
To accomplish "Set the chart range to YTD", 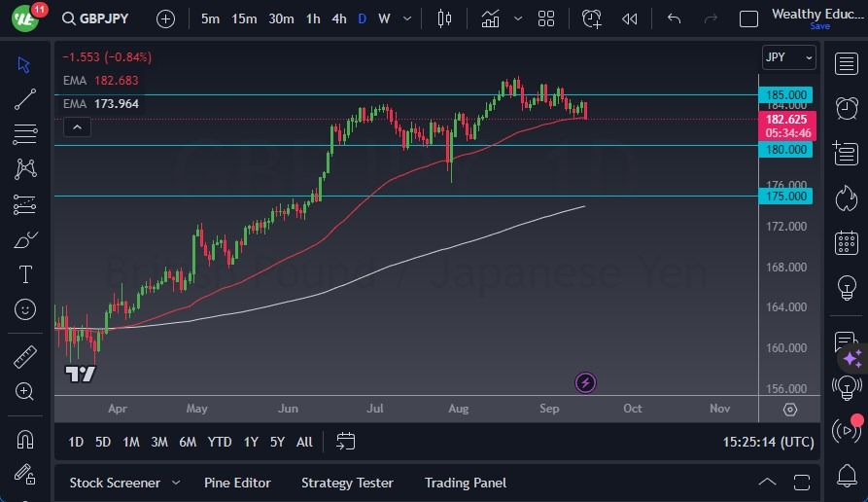I will click(220, 442).
